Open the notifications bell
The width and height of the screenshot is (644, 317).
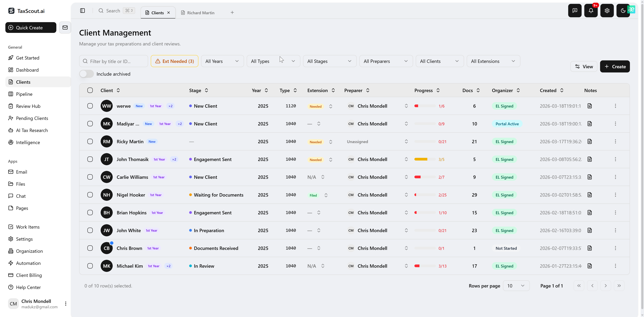[x=591, y=11]
